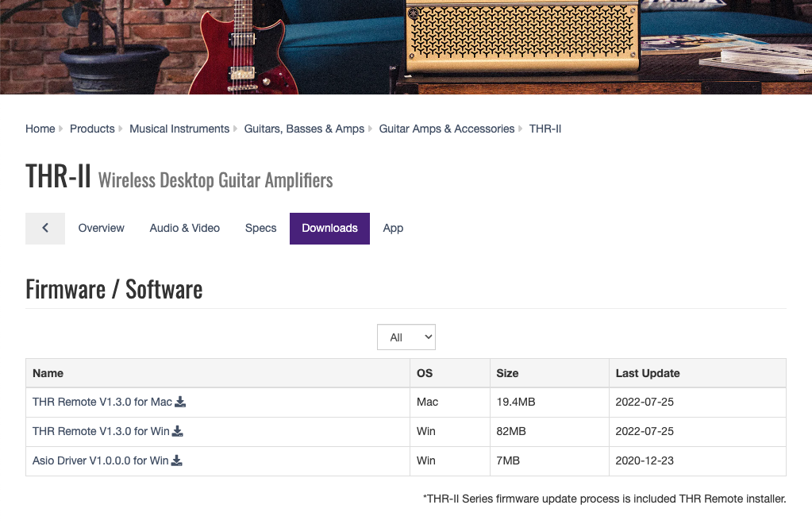Click the download icon beside THR Remote V1.3.0 for Mac
The width and height of the screenshot is (812, 524).
pyautogui.click(x=179, y=401)
